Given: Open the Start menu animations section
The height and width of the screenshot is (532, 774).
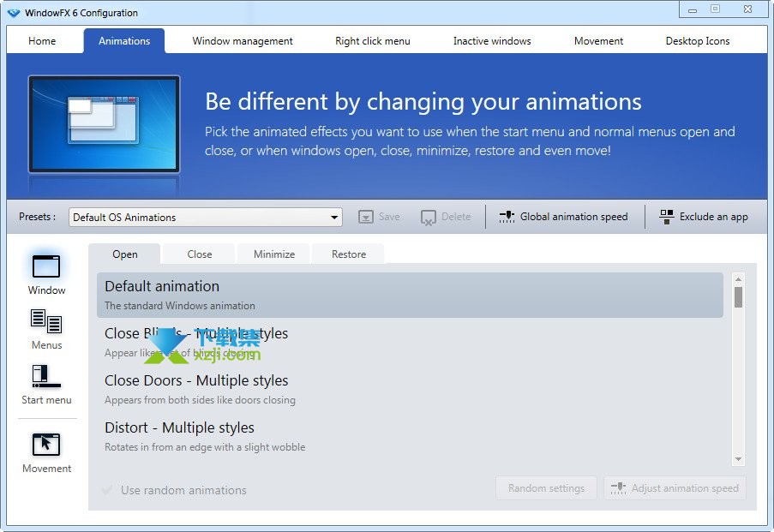Looking at the screenshot, I should (46, 376).
